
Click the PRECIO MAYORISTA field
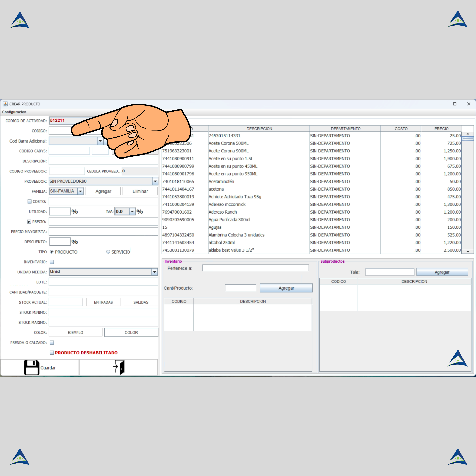click(x=103, y=232)
